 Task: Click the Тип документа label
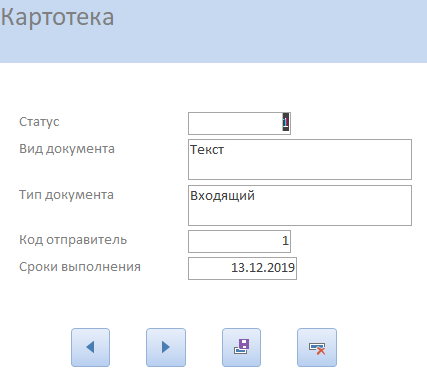[66, 195]
